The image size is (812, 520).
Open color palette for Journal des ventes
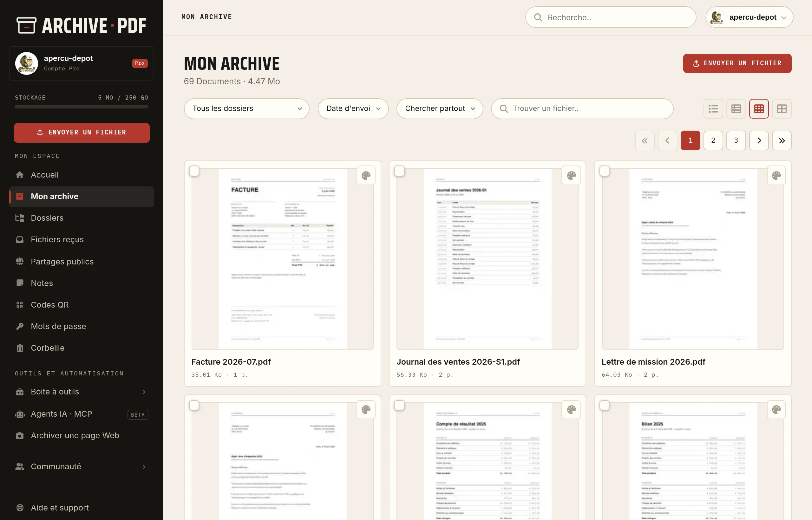coord(571,176)
